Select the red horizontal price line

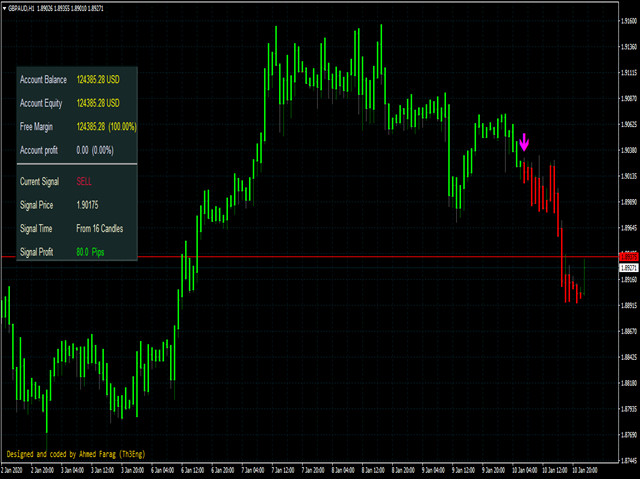tap(300, 257)
